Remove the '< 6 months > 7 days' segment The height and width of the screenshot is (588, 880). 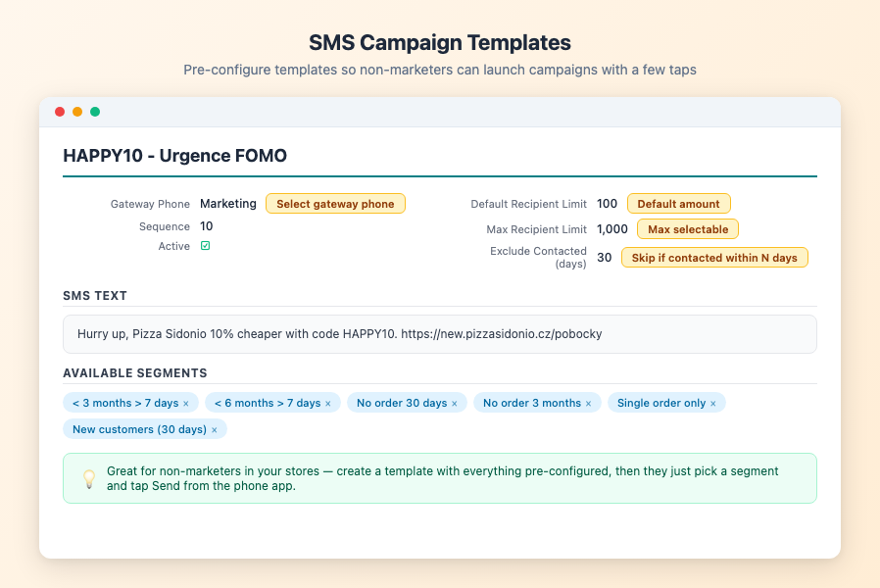327,404
